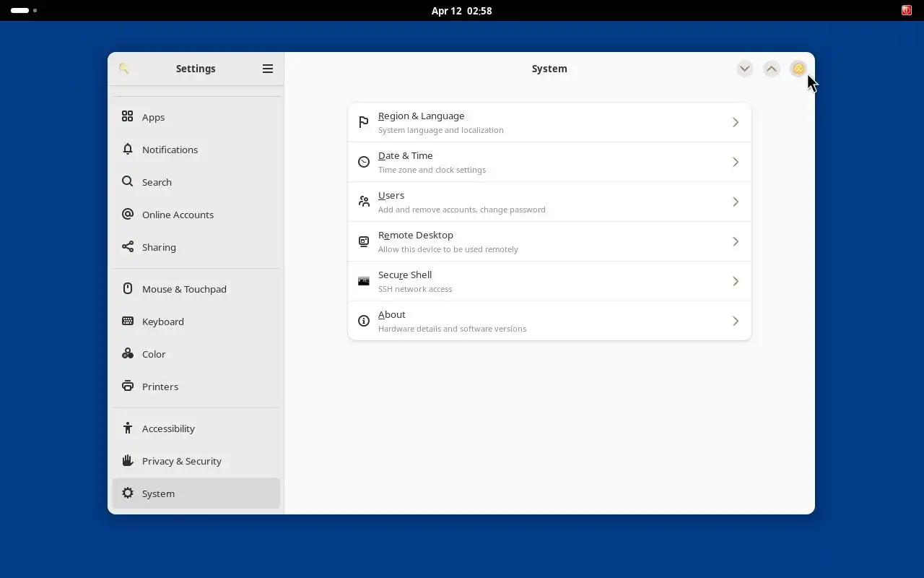
Task: Select the System gear icon in sidebar
Action: coord(128,493)
